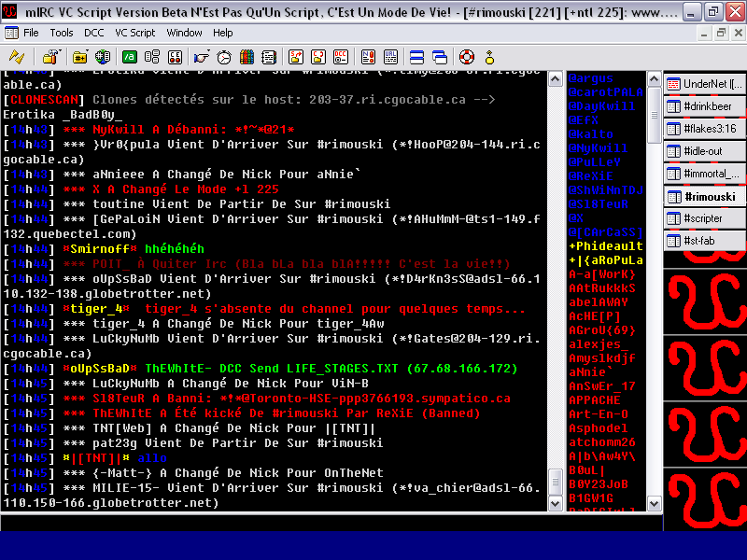Click the chat scrollbar thumb
The image size is (747, 560).
[x=556, y=482]
